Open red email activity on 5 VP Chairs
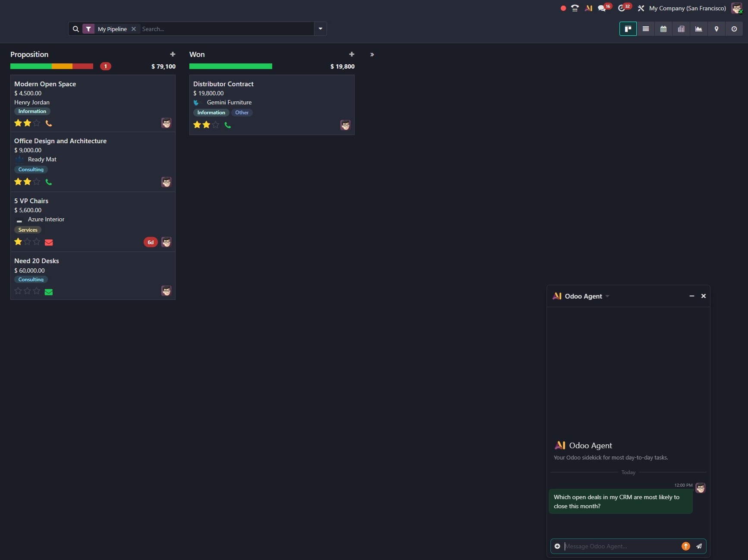The height and width of the screenshot is (560, 748). click(x=49, y=242)
